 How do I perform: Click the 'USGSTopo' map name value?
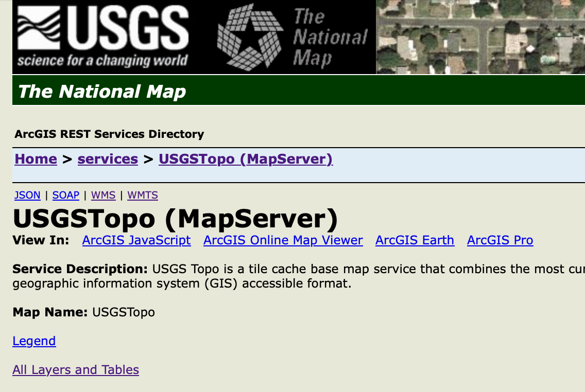(x=124, y=312)
